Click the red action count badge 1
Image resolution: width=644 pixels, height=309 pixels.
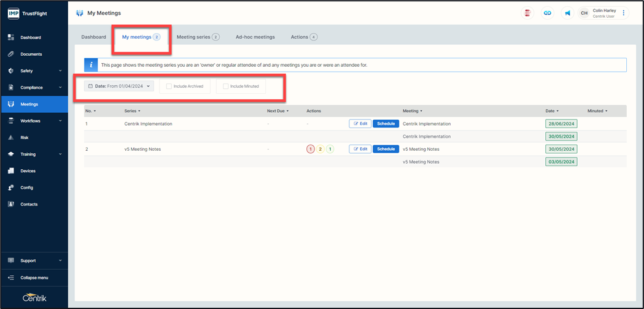(311, 149)
